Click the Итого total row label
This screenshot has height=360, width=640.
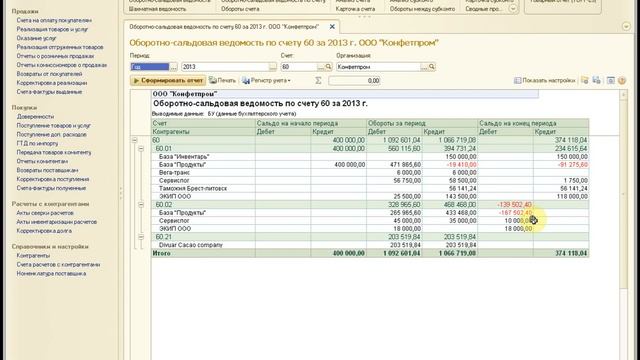pyautogui.click(x=162, y=253)
